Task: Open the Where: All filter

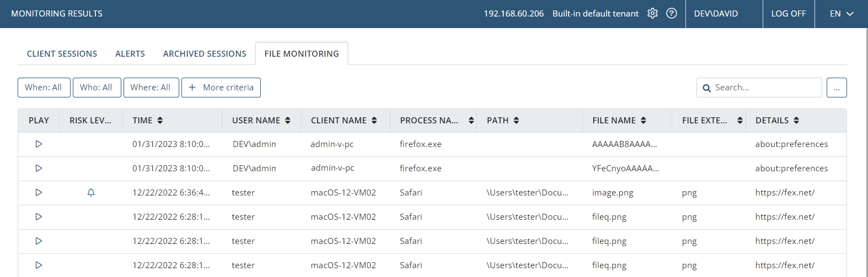Action: coord(151,88)
